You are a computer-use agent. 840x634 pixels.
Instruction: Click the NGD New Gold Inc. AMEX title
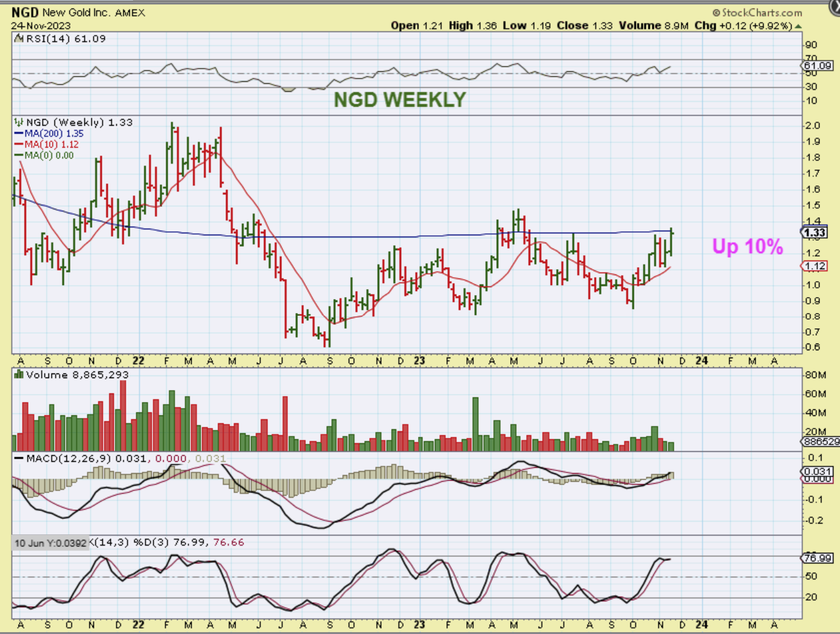click(78, 12)
